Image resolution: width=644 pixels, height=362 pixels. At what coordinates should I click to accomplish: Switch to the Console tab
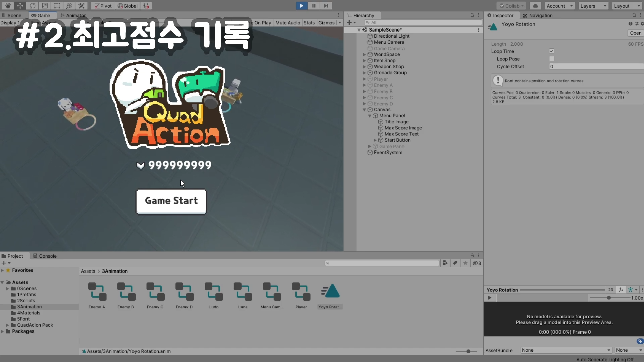click(x=45, y=256)
